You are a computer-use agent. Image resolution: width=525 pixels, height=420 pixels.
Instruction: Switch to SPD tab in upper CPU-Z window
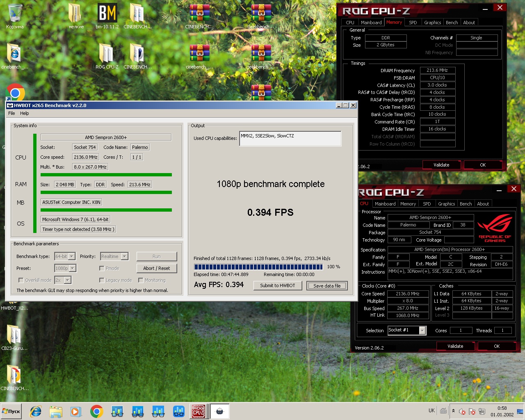coord(413,23)
